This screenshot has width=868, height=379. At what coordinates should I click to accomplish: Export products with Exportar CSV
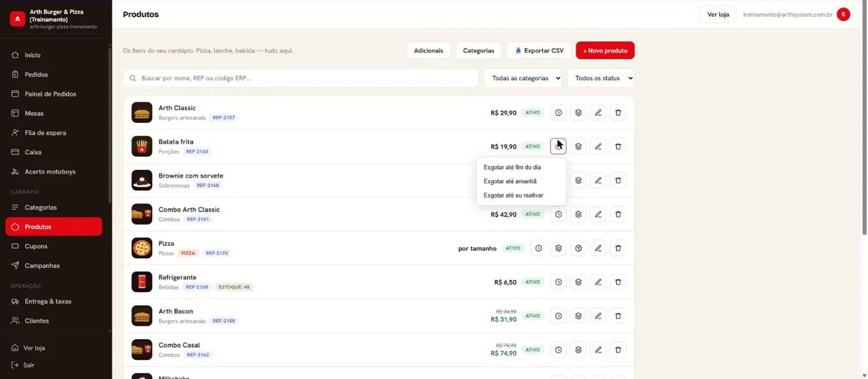[539, 51]
